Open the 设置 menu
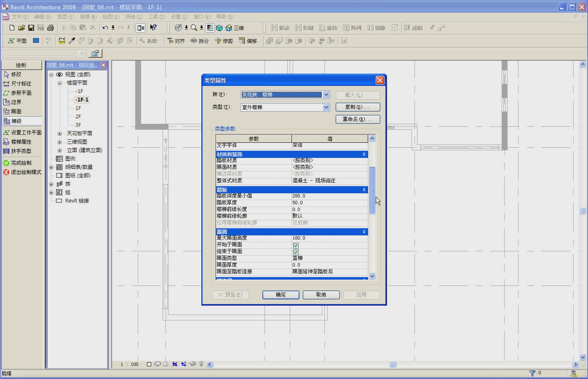This screenshot has height=379, width=588. [179, 17]
